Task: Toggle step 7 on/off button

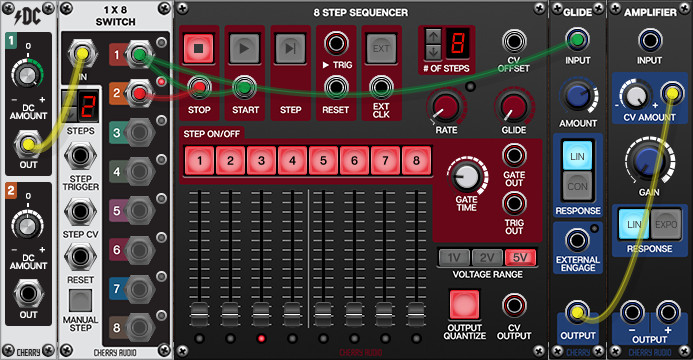Action: [385, 161]
